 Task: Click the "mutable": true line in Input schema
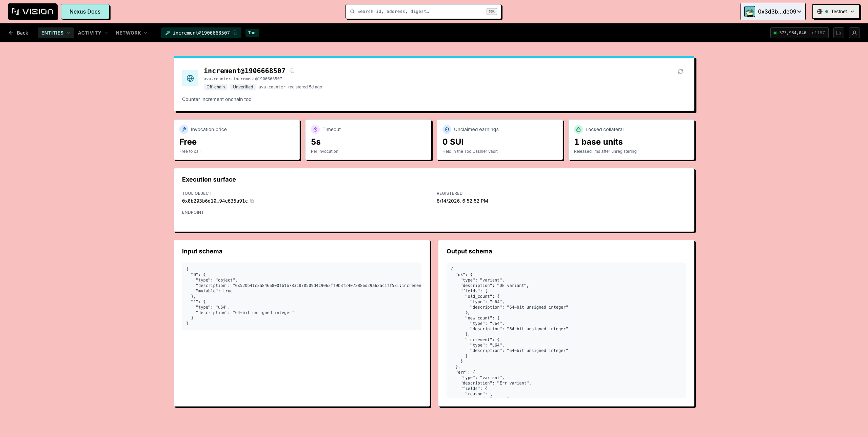[x=214, y=291]
